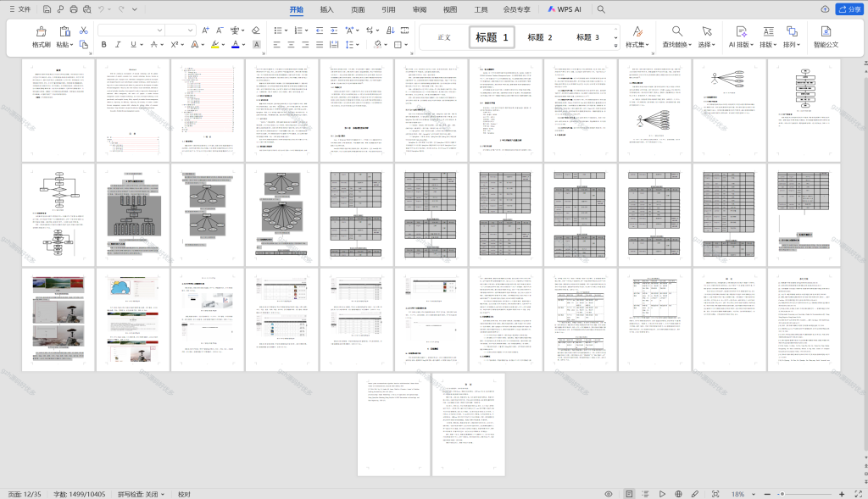The height and width of the screenshot is (499, 868).
Task: Select the first page thumbnail in top row
Action: pos(58,110)
